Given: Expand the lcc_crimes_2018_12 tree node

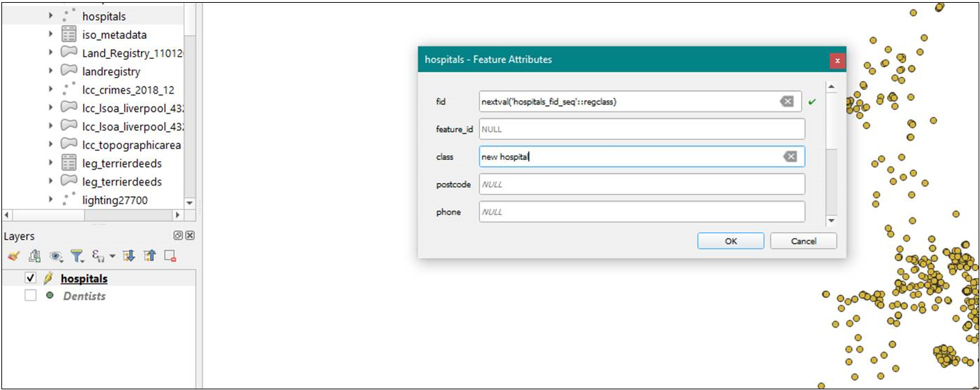Looking at the screenshot, I should [x=51, y=89].
